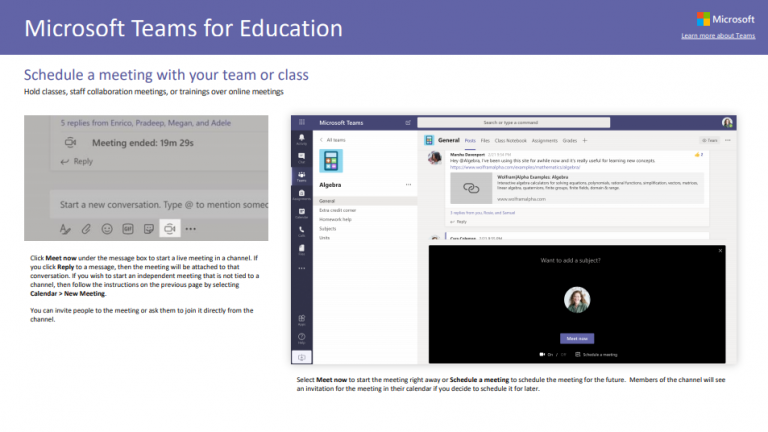This screenshot has width=768, height=432.
Task: Open Assignments in the Teams sidebar
Action: (x=302, y=195)
